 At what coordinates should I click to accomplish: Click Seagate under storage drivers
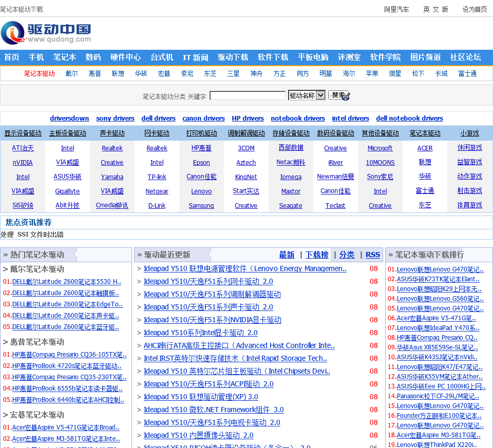pos(291,206)
